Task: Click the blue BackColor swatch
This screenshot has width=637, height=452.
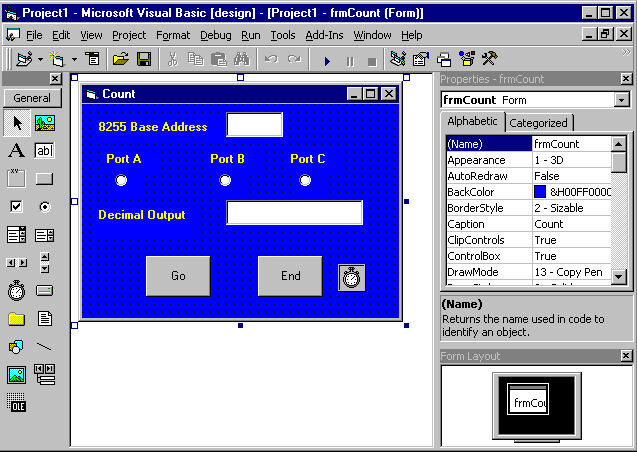Action: tap(540, 192)
